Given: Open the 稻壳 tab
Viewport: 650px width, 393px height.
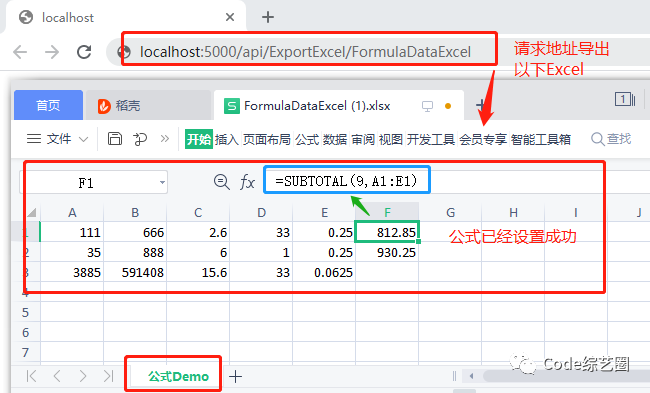Looking at the screenshot, I should [119, 106].
